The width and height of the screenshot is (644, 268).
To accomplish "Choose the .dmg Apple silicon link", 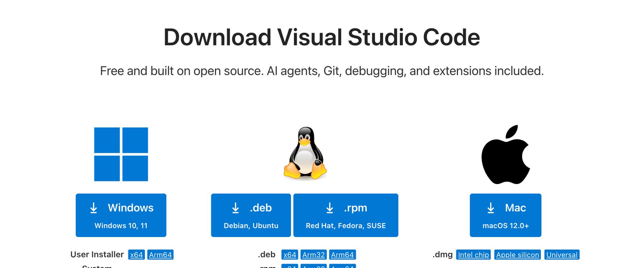I will pos(518,255).
